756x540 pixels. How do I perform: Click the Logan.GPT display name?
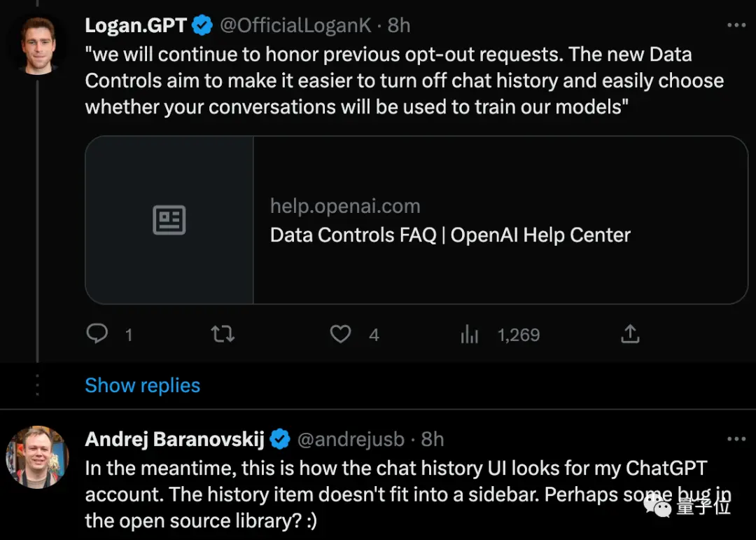point(135,26)
